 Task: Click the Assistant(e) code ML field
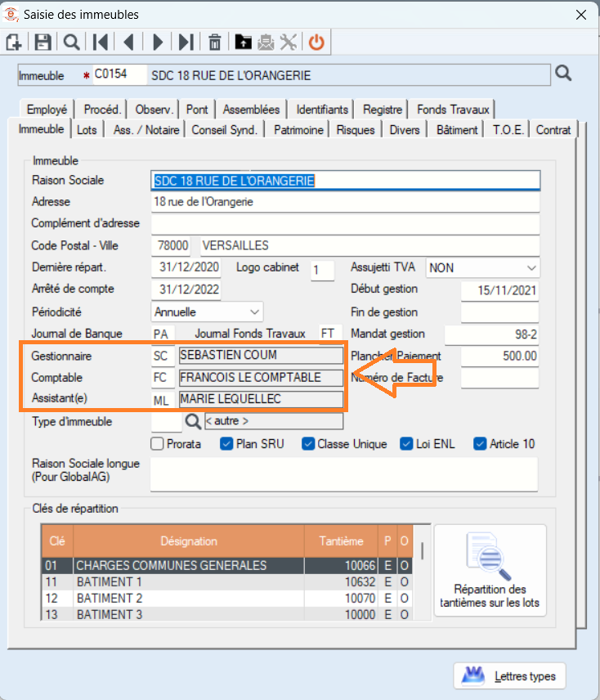coord(163,400)
